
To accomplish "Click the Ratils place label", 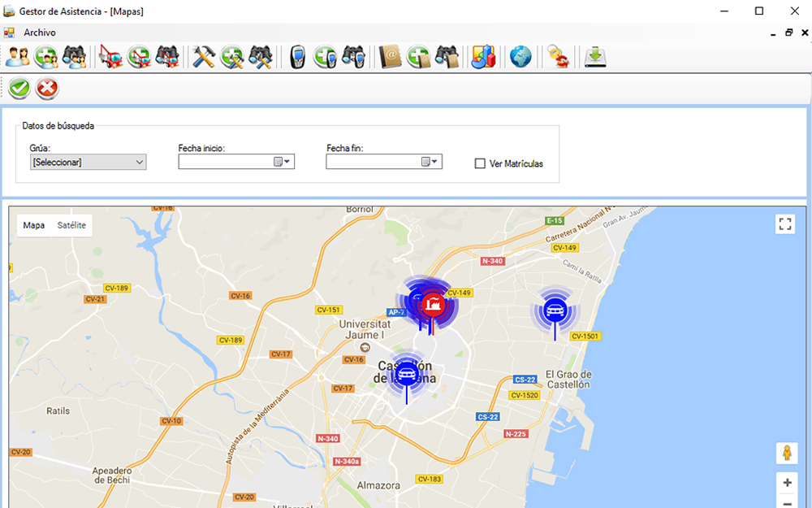I will pyautogui.click(x=58, y=411).
